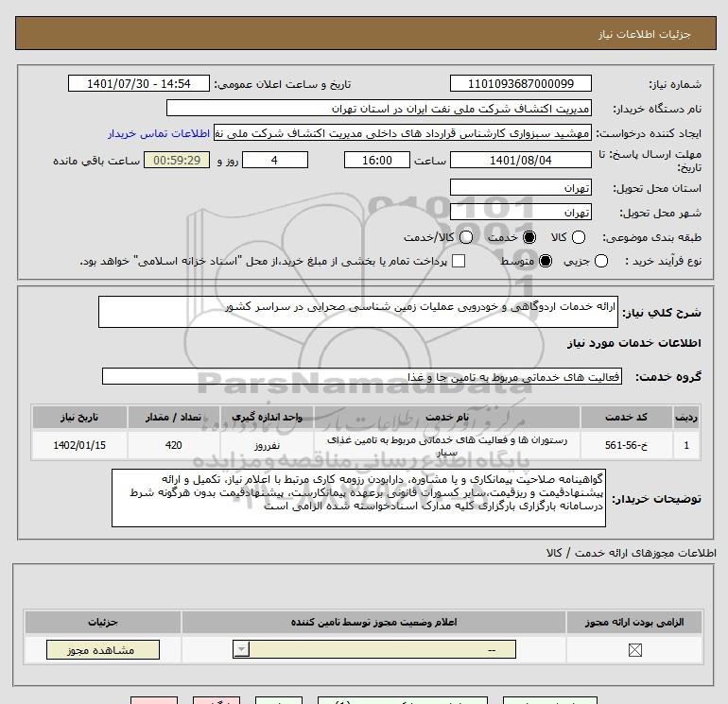Click row number cell 1
This screenshot has width=728, height=704.
(686, 445)
